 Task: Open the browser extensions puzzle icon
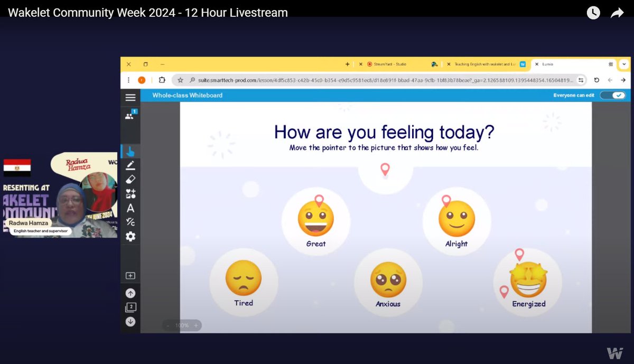[162, 80]
